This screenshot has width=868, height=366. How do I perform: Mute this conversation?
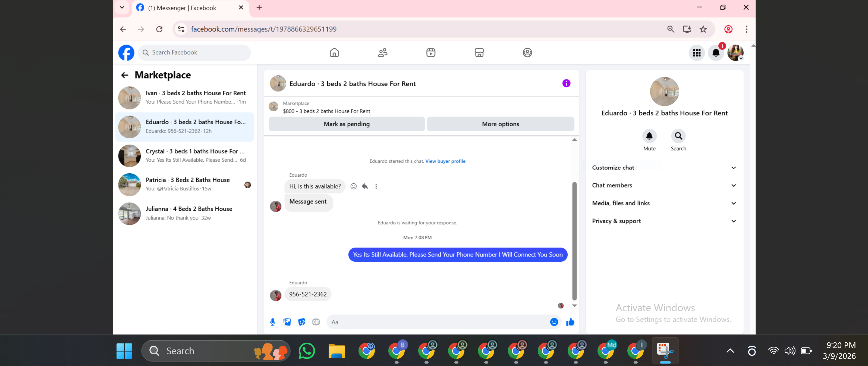pos(649,136)
